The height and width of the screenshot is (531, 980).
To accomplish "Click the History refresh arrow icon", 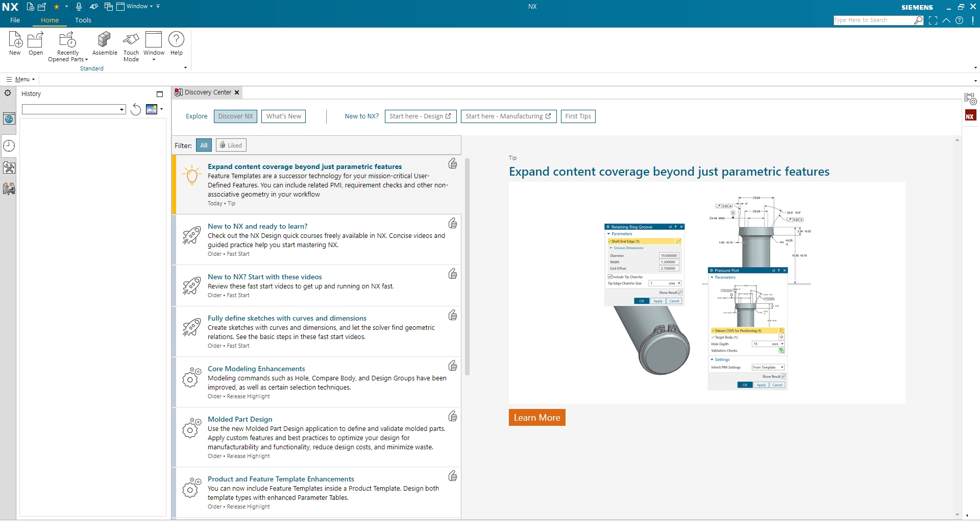I will [x=136, y=109].
